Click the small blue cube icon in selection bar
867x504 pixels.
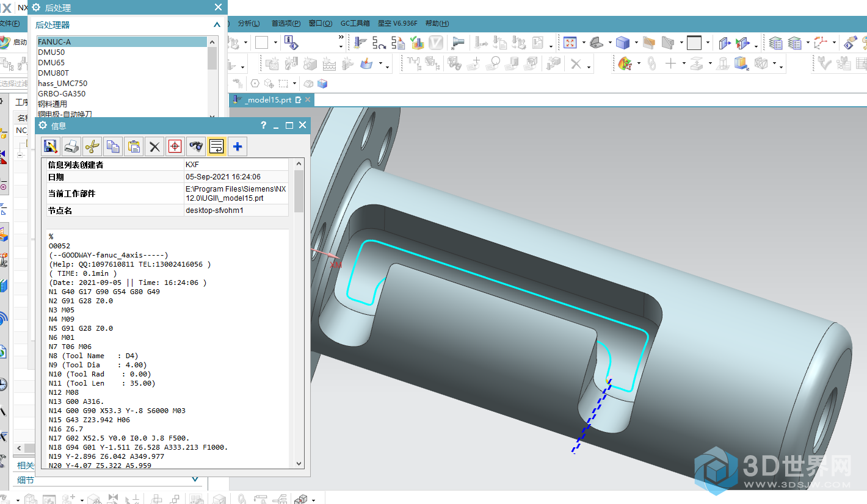[322, 84]
